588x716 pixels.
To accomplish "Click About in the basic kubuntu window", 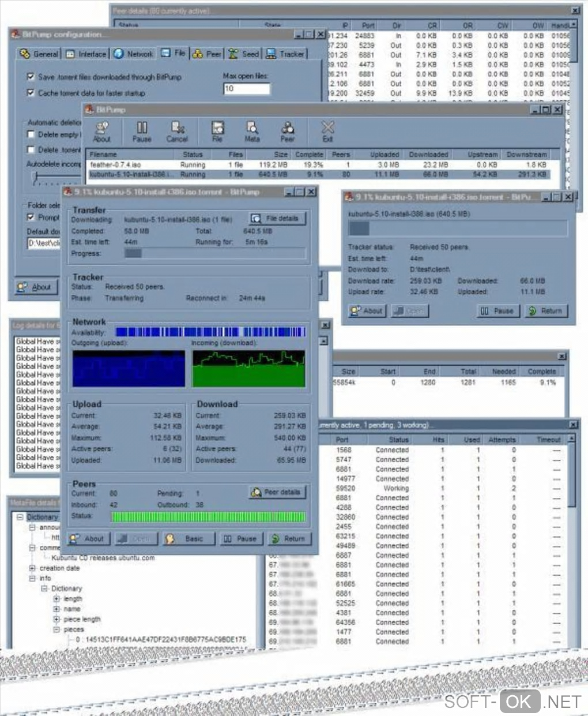I will 367,310.
